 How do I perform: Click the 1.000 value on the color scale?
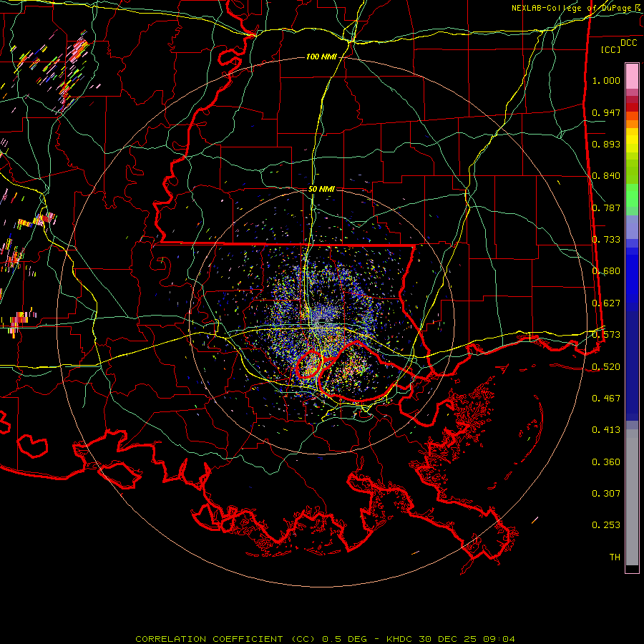coord(606,80)
